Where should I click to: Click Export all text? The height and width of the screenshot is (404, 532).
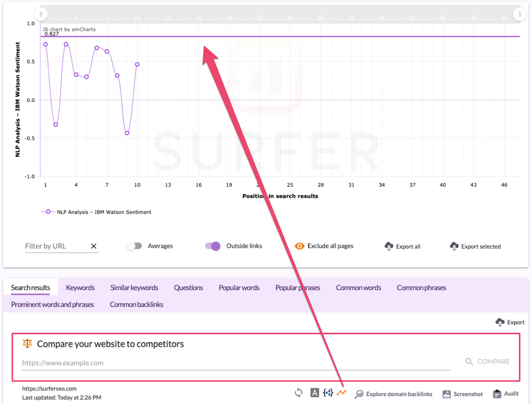pyautogui.click(x=408, y=247)
